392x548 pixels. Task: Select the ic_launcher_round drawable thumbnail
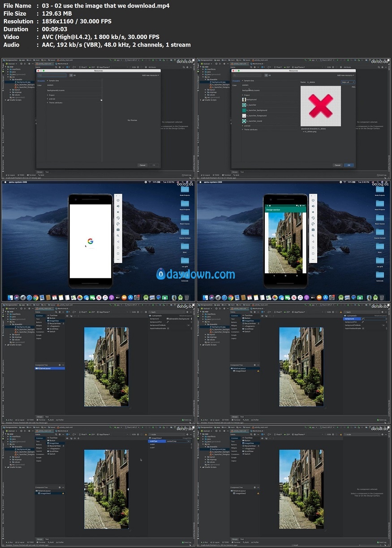[244, 121]
